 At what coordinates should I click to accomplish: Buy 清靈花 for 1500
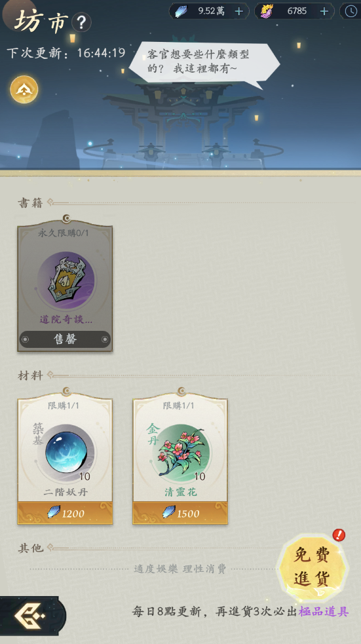click(x=180, y=513)
